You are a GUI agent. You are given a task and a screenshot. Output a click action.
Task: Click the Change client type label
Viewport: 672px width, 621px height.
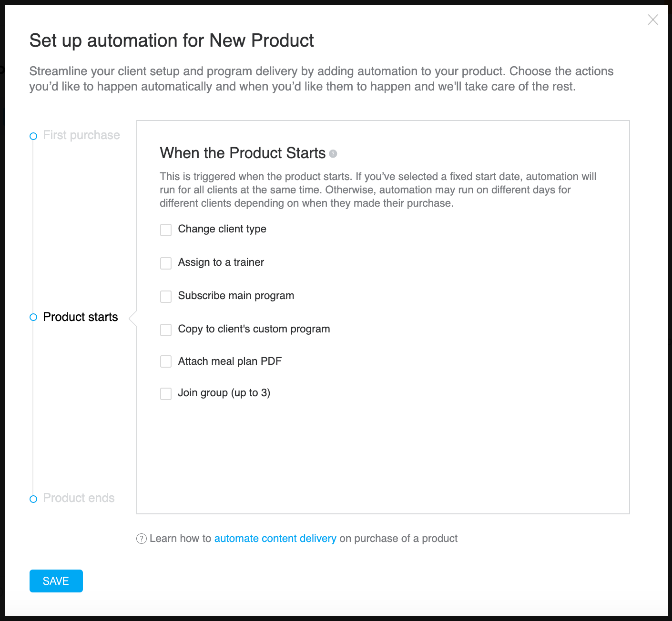click(x=222, y=229)
